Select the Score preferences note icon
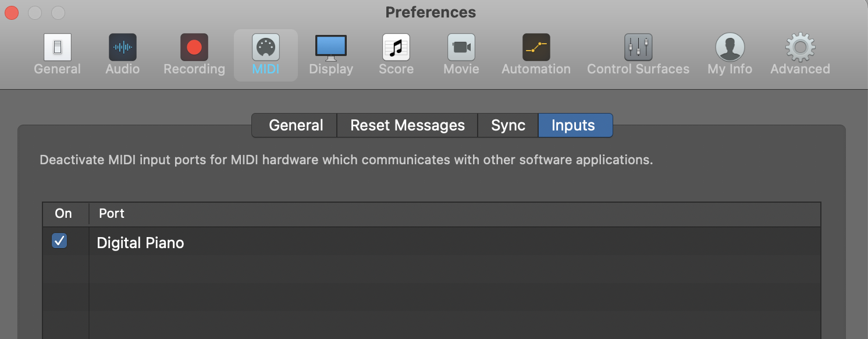868x339 pixels. click(396, 47)
